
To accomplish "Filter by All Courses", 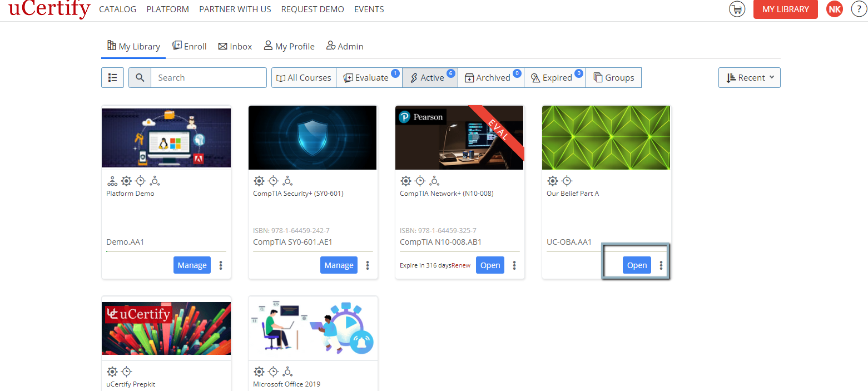I will click(x=304, y=78).
